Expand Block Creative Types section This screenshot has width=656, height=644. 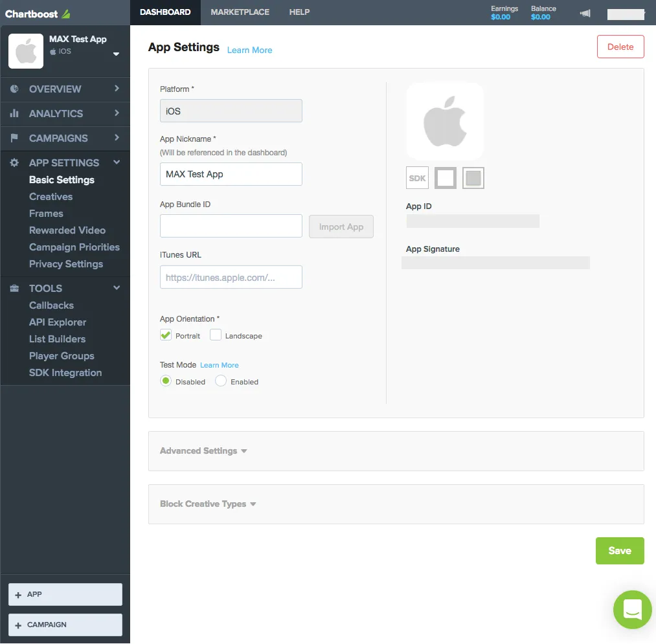[x=208, y=504]
